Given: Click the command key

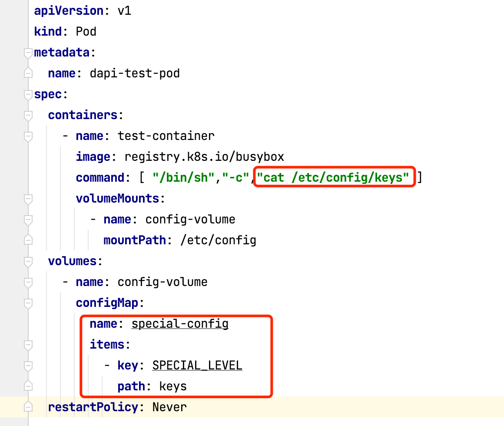Looking at the screenshot, I should point(100,178).
